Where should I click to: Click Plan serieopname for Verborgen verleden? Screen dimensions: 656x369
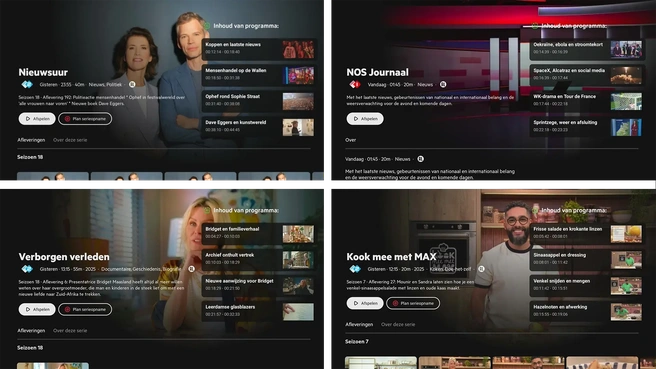(x=85, y=310)
